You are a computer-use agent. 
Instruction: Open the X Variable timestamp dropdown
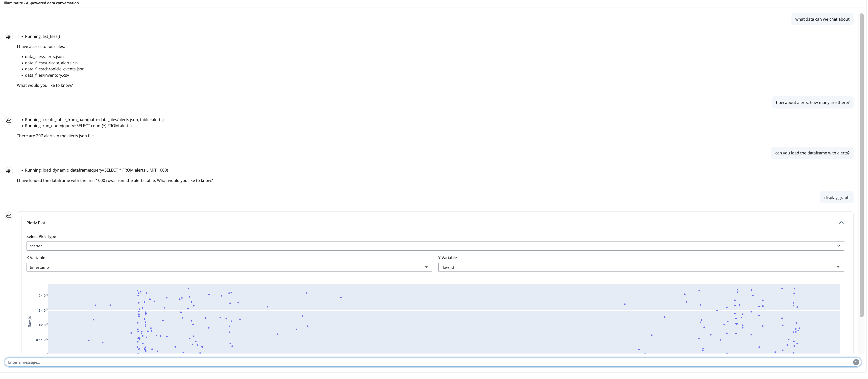[229, 267]
